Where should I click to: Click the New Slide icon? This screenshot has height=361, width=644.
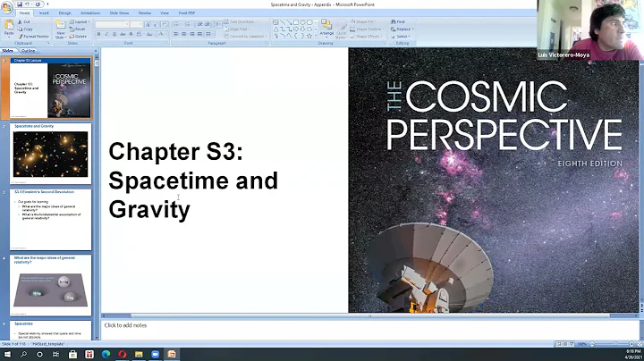pyautogui.click(x=61, y=25)
